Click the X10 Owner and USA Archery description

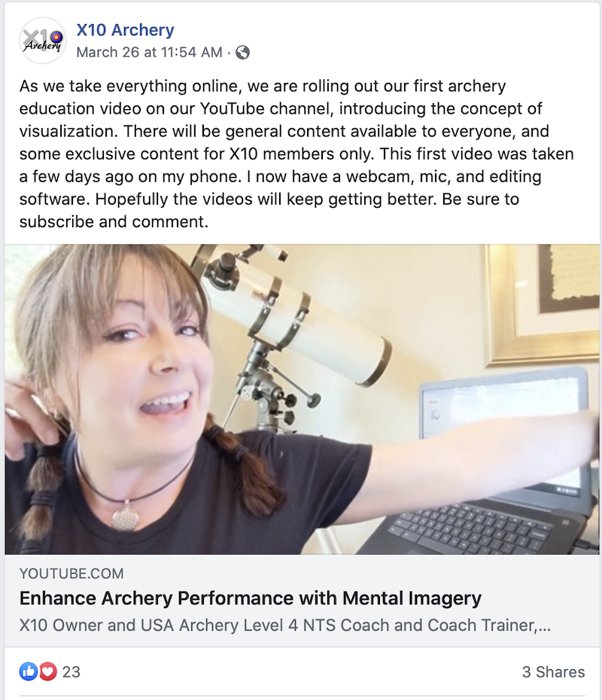point(284,625)
